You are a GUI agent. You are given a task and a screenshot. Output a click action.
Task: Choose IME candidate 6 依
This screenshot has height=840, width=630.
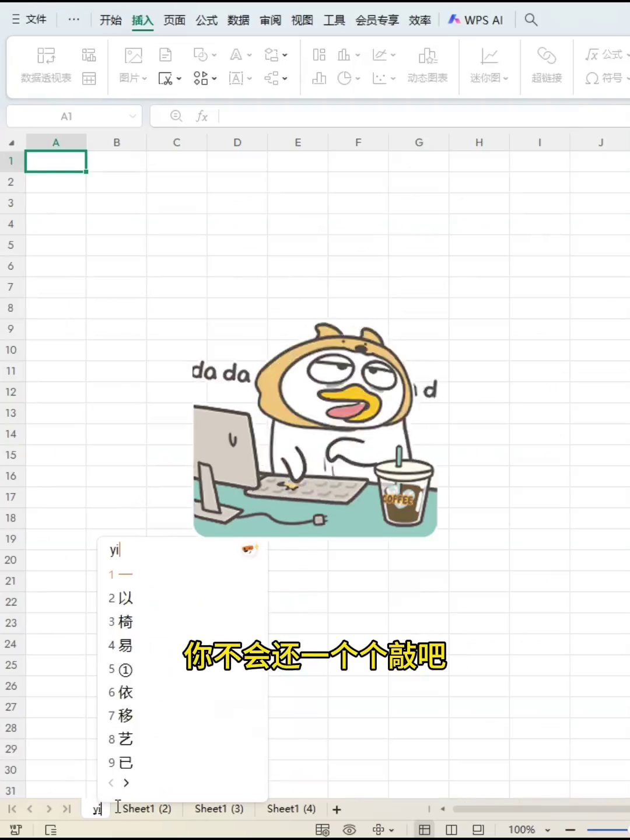(x=121, y=692)
